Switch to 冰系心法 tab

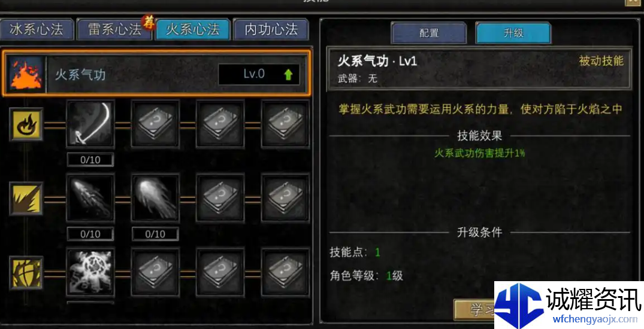pos(37,29)
